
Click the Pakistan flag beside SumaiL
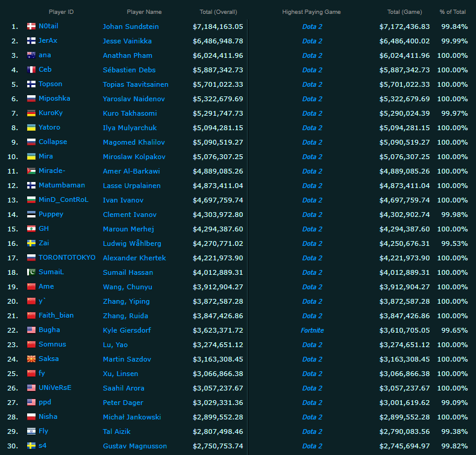[31, 272]
